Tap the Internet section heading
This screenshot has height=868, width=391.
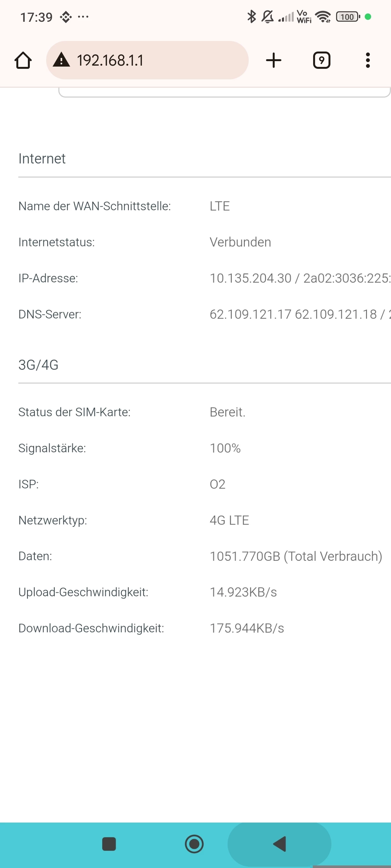click(42, 159)
